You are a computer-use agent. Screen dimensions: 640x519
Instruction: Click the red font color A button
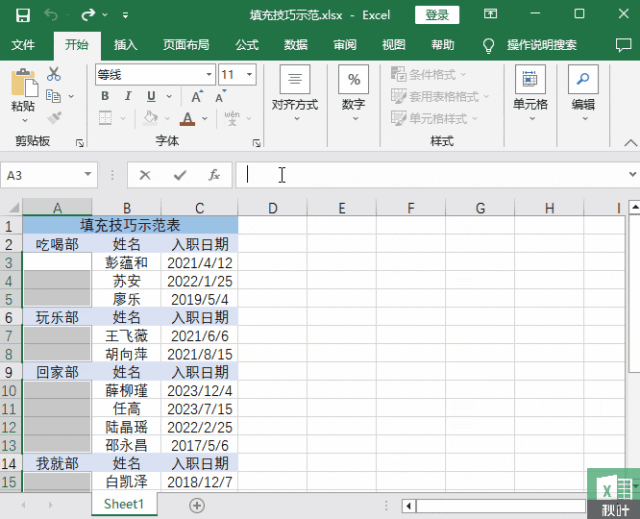187,118
